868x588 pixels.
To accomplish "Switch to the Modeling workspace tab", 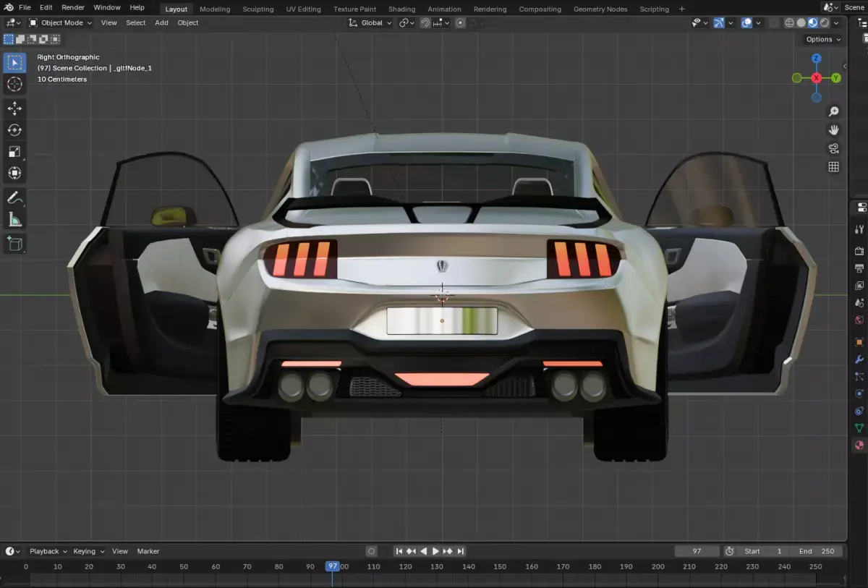I will pyautogui.click(x=215, y=9).
